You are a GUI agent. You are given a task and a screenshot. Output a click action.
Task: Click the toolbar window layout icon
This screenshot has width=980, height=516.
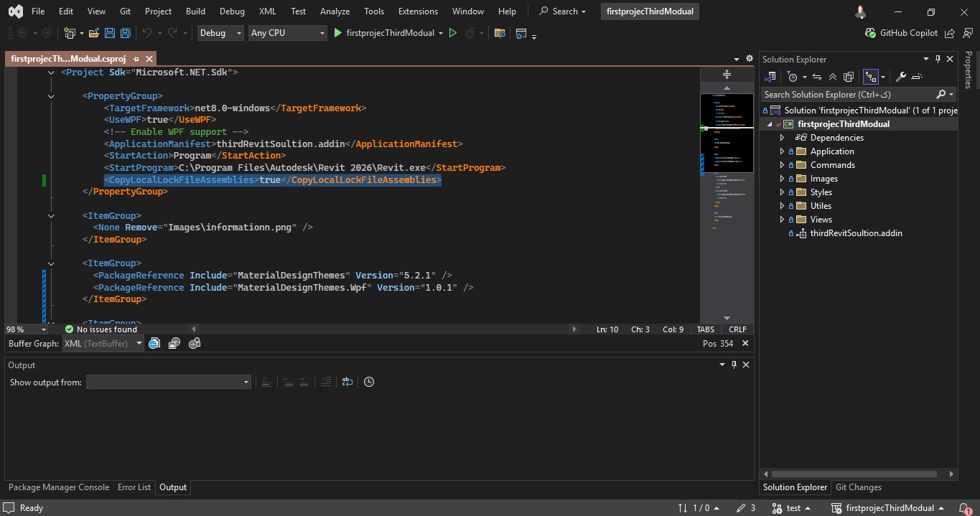coord(522,33)
